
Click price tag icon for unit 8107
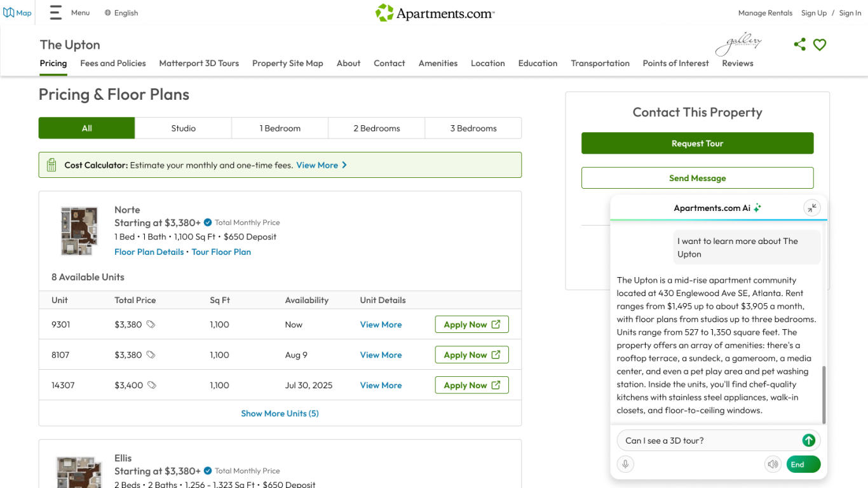(151, 355)
